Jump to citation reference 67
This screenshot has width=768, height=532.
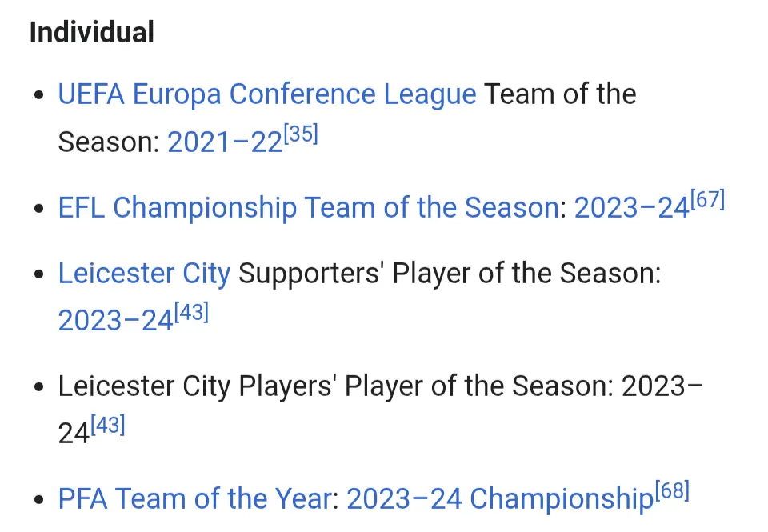(707, 200)
